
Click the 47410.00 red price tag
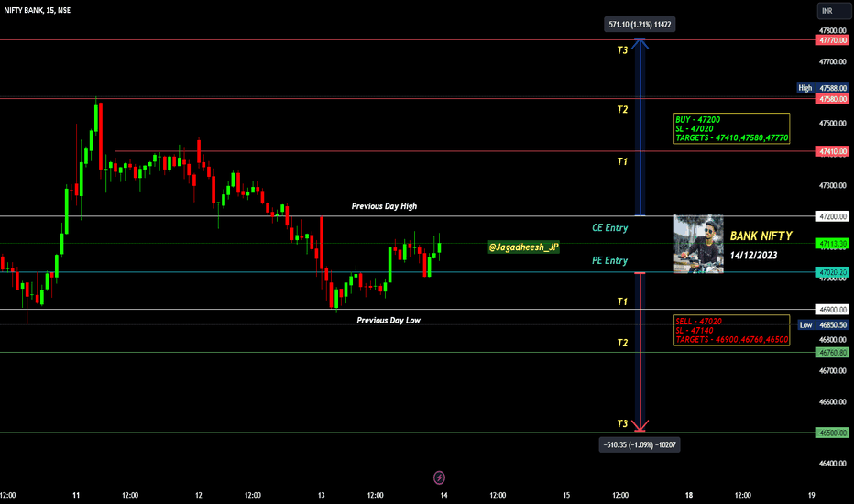coord(832,151)
